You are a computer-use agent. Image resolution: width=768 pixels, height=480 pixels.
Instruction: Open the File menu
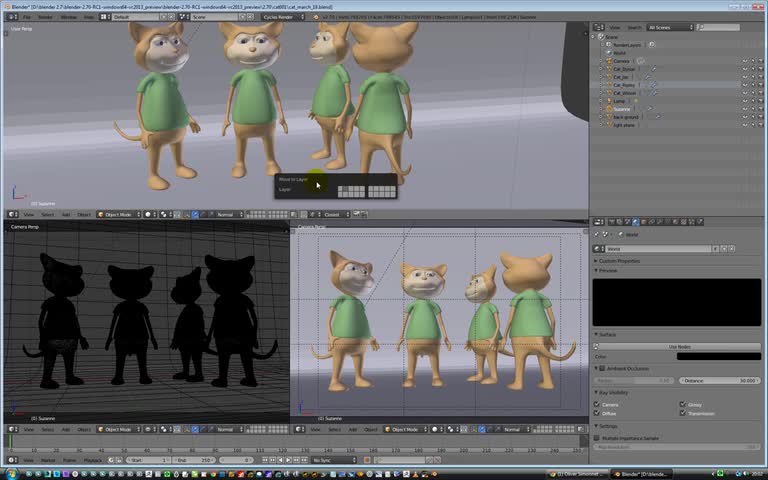coord(27,17)
